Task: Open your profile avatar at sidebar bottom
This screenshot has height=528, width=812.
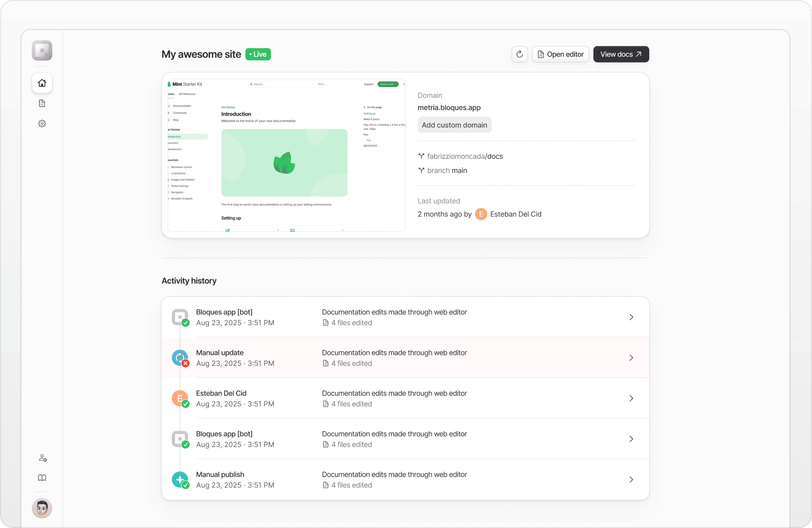Action: pyautogui.click(x=42, y=508)
